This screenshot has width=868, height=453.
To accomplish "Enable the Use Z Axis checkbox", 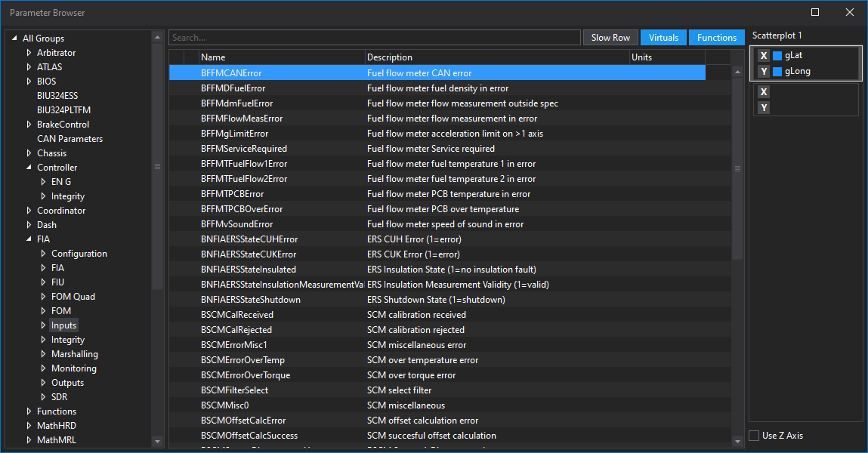I will [x=753, y=435].
